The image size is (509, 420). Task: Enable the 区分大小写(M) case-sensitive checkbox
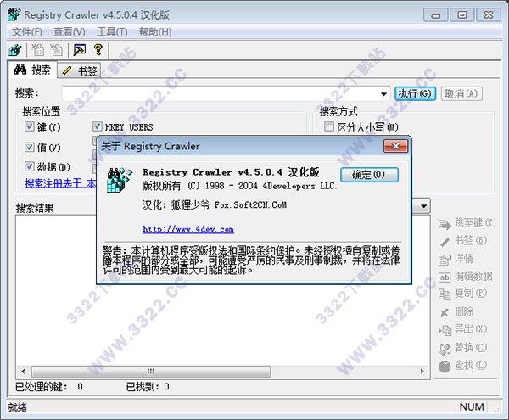(329, 126)
